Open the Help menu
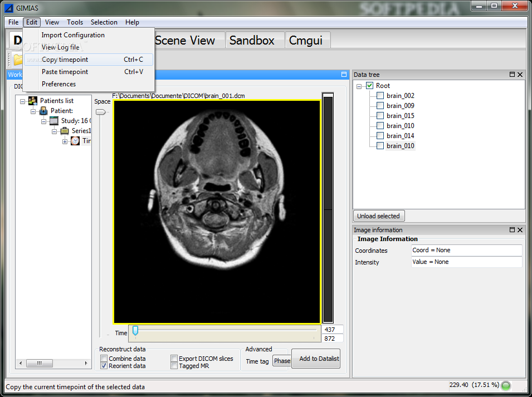The image size is (532, 397). click(x=132, y=22)
